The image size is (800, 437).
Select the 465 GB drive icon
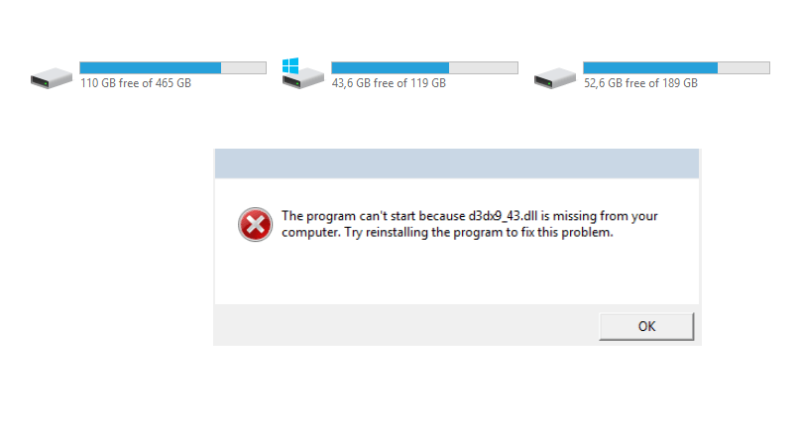(x=51, y=79)
